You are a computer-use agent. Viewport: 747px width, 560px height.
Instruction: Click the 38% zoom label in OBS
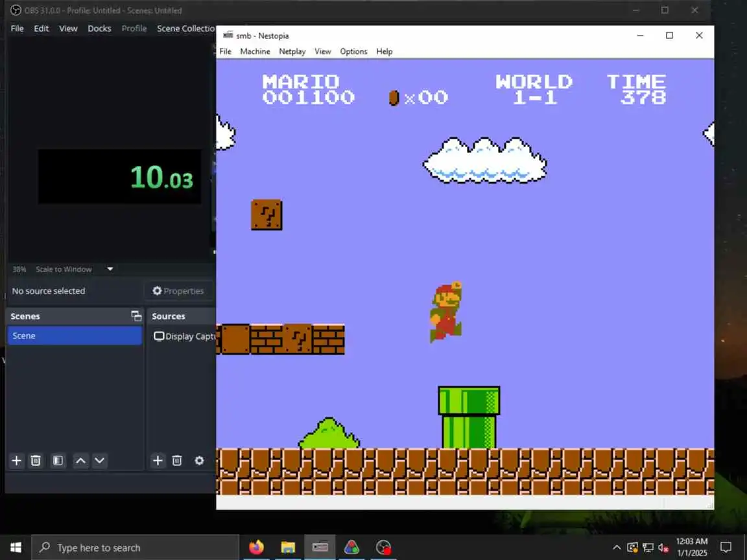(19, 269)
